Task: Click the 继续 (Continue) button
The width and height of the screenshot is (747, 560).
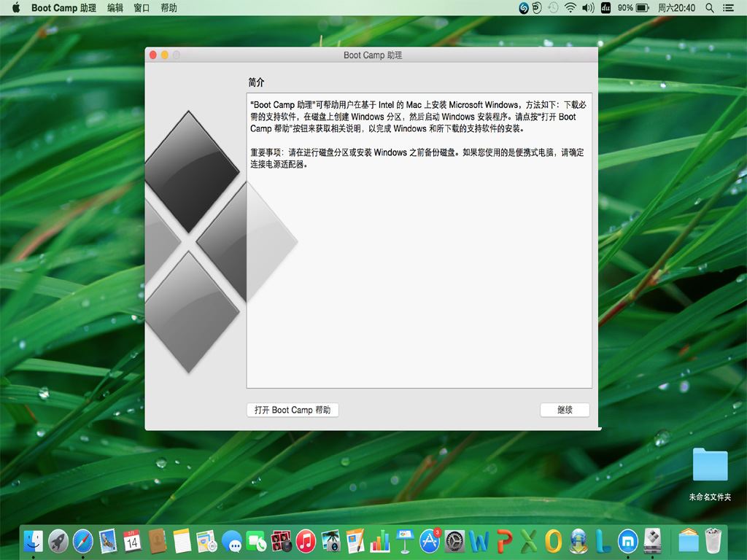Action: tap(565, 410)
